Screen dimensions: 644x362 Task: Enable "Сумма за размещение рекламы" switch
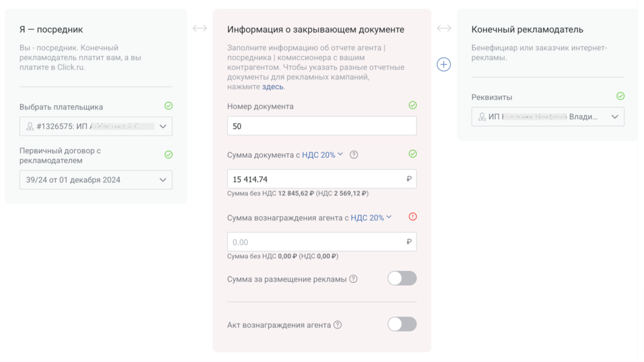point(402,278)
